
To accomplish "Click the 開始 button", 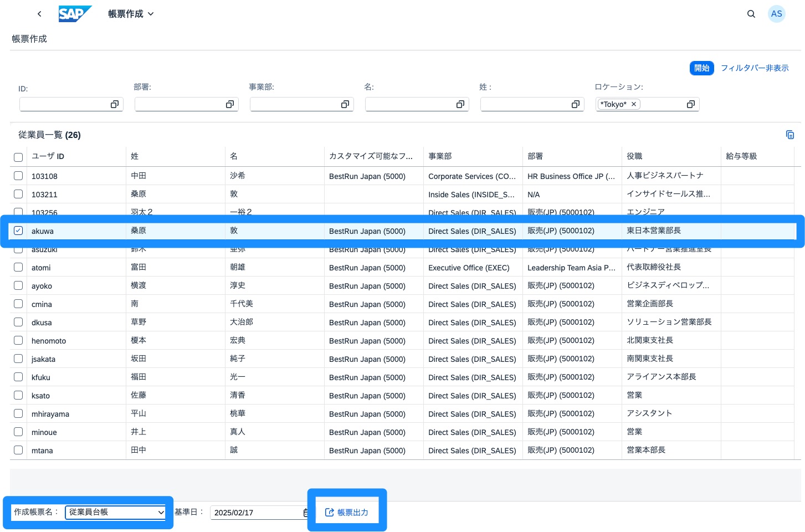I will [x=702, y=68].
